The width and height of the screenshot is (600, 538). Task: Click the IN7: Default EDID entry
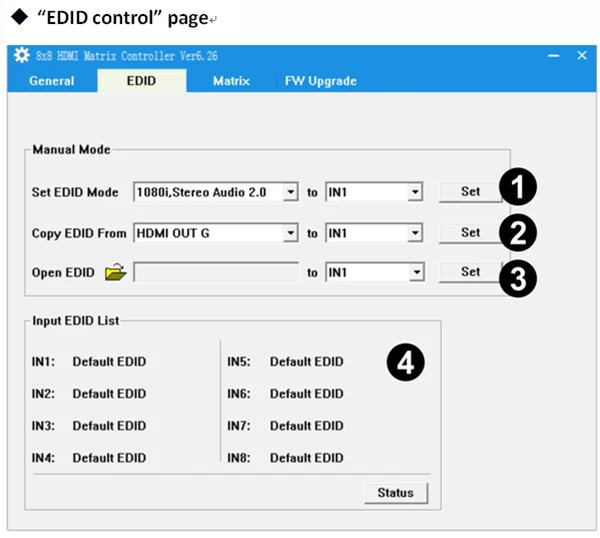click(x=285, y=426)
